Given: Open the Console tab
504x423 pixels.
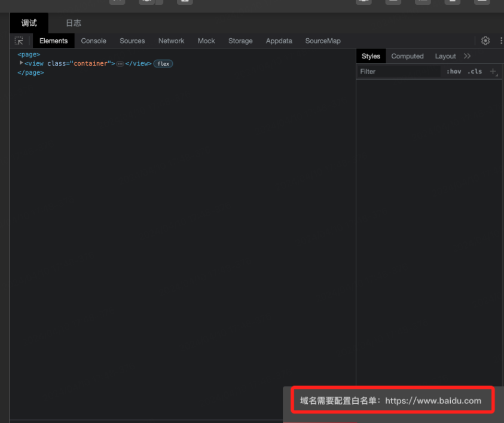Looking at the screenshot, I should pos(93,41).
